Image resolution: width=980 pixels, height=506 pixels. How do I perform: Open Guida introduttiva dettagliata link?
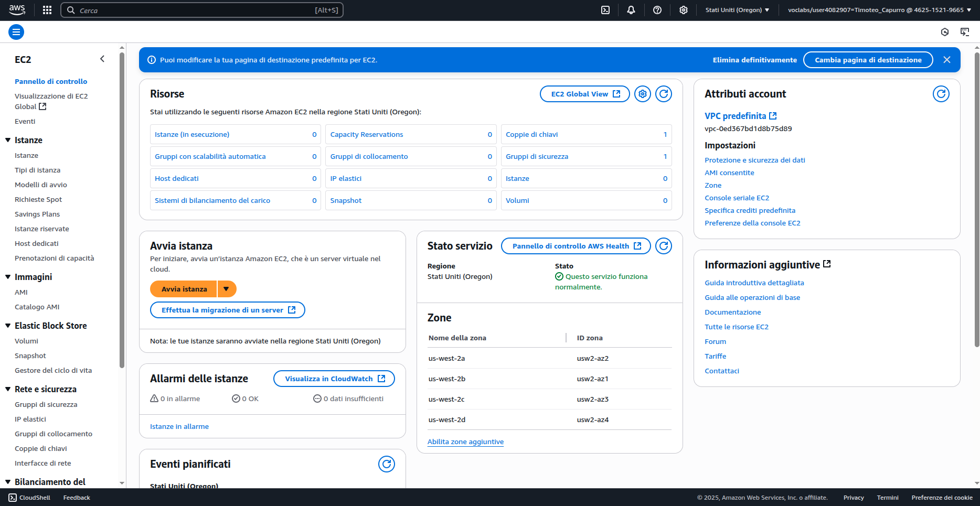pyautogui.click(x=754, y=283)
